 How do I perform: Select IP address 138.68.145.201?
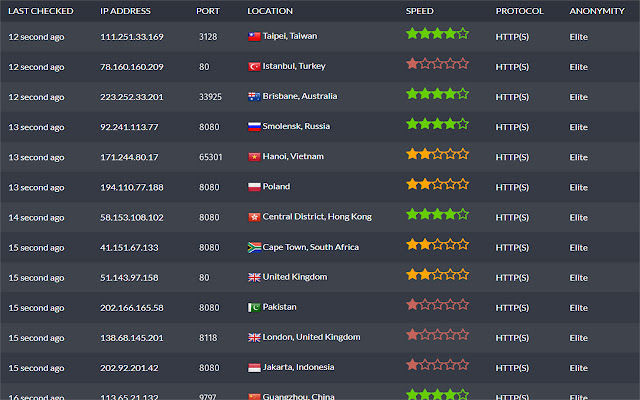pyautogui.click(x=132, y=338)
